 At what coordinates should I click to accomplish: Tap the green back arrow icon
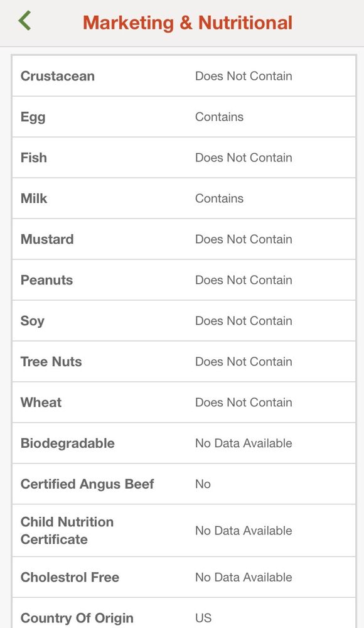pos(24,21)
